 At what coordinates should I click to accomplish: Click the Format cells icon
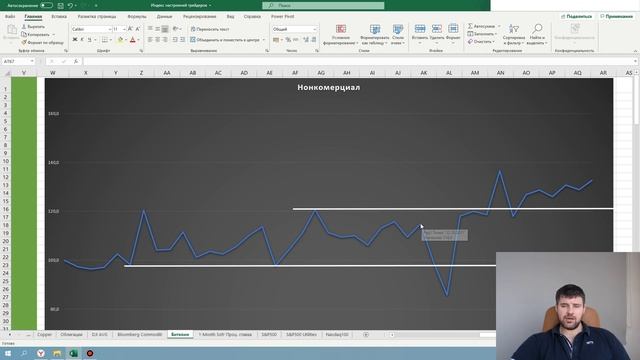[x=453, y=29]
